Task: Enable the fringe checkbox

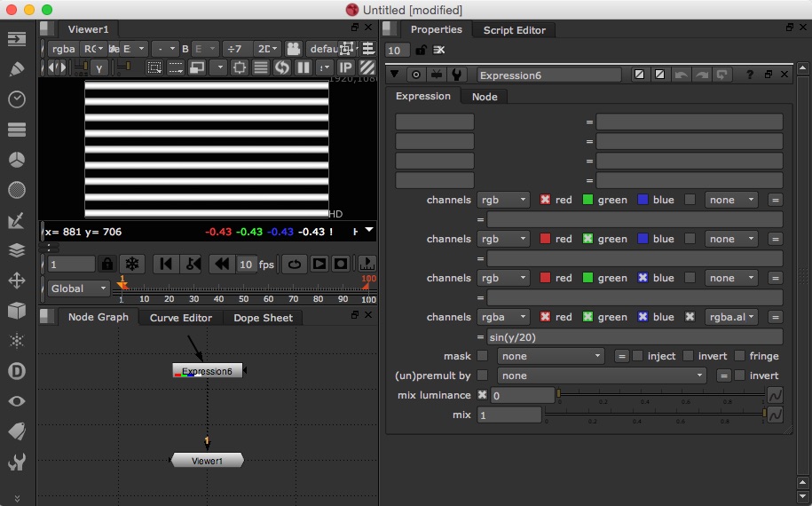Action: click(x=739, y=356)
